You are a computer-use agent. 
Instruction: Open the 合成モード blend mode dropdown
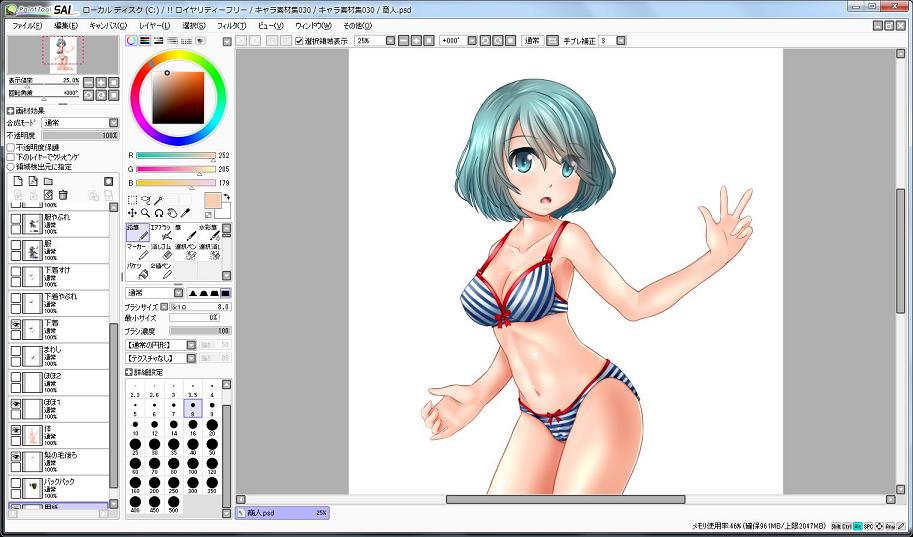(x=80, y=123)
